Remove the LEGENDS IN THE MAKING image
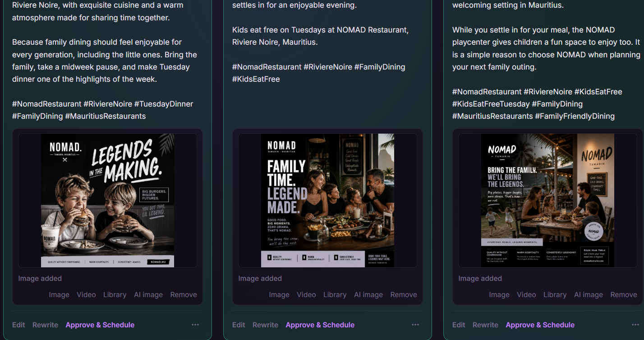 click(184, 294)
